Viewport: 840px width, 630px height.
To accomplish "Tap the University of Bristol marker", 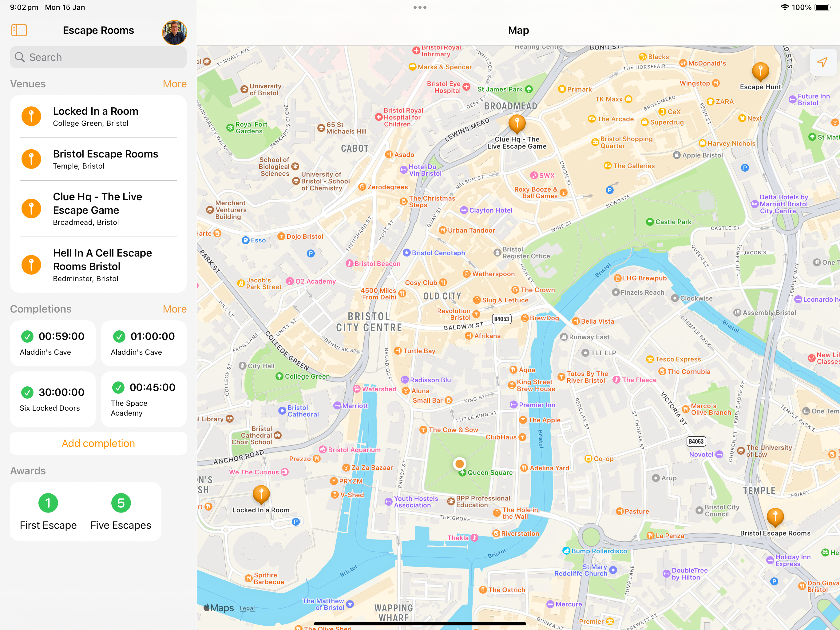I will 244,90.
